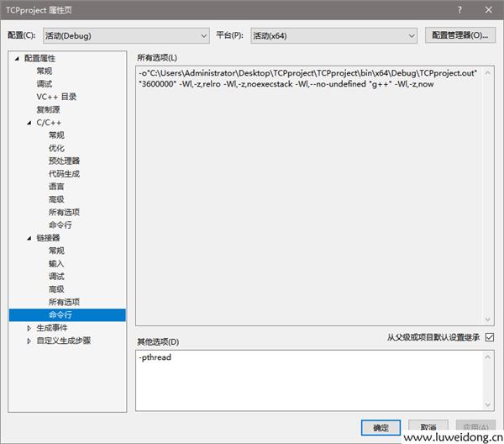Select VC++ 目录 in the tree

click(x=55, y=97)
